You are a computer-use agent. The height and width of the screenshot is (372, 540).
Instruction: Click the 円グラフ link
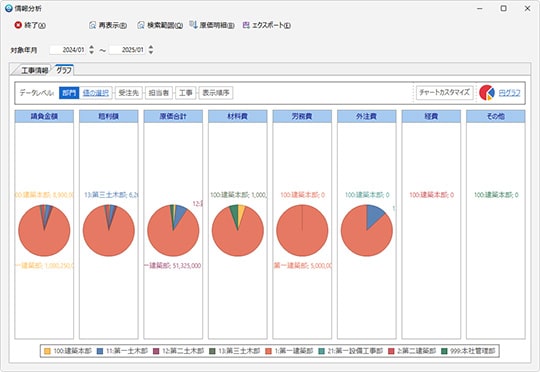509,93
